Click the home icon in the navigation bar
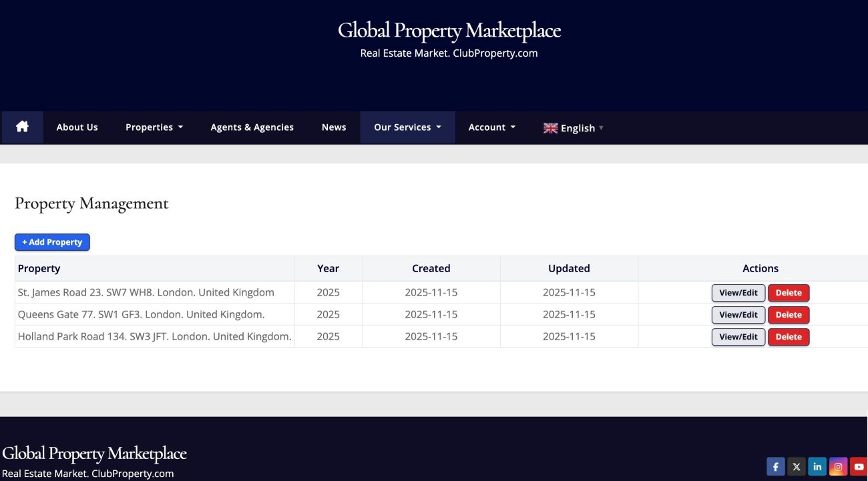868x481 pixels. point(22,127)
